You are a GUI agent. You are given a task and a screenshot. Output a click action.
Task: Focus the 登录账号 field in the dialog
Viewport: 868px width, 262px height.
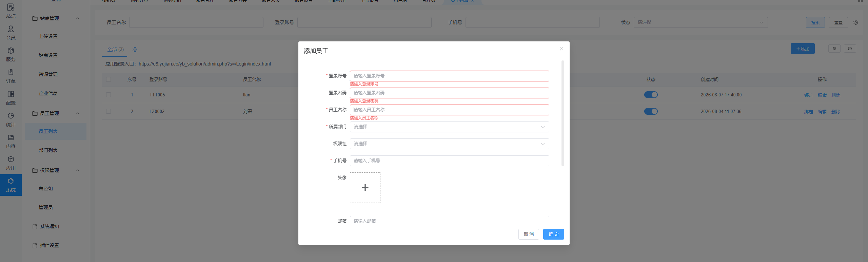450,76
